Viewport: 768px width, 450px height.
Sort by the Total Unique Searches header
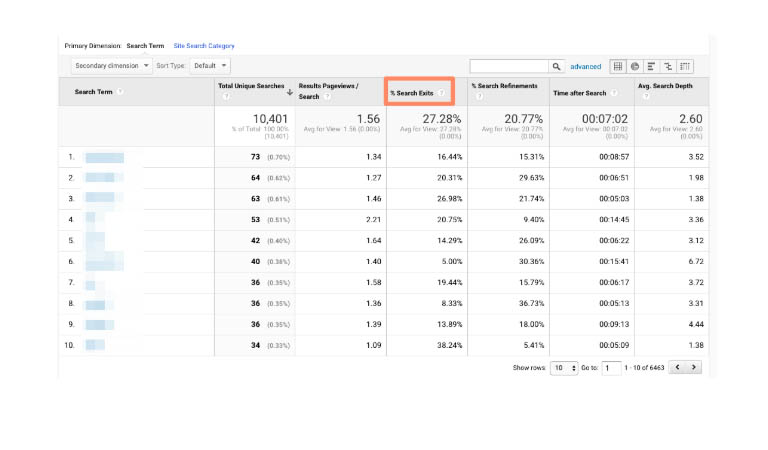click(251, 86)
